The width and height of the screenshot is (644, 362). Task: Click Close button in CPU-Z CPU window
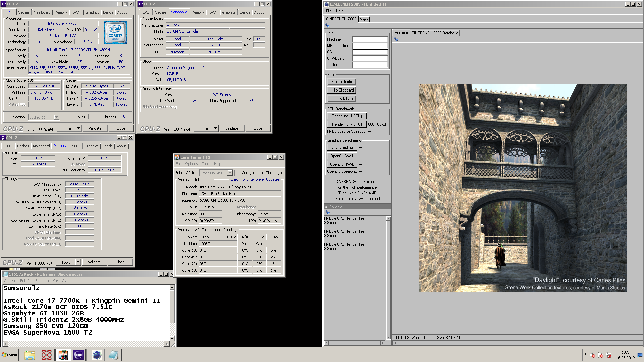[121, 128]
